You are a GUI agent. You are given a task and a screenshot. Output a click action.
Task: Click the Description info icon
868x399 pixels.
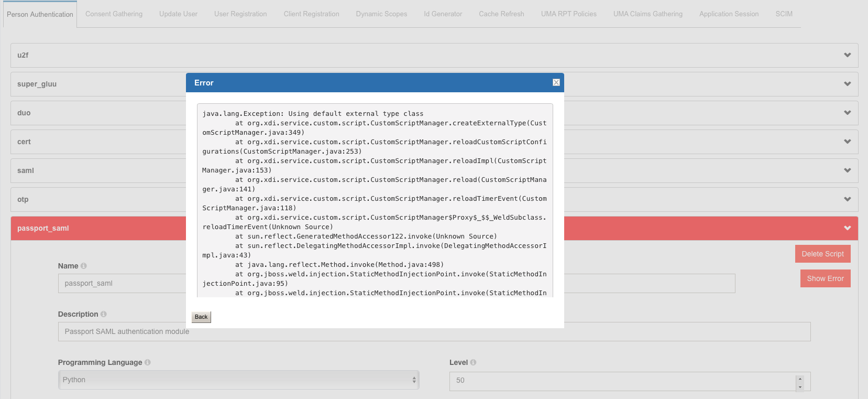[x=104, y=314]
